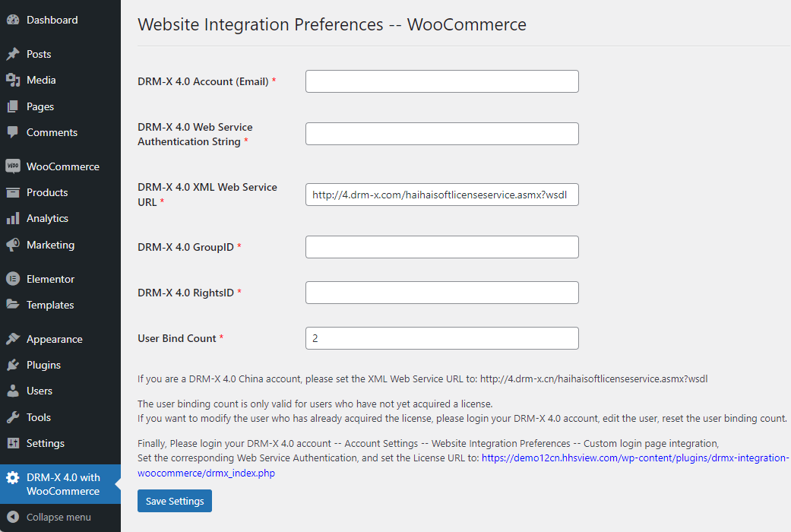The image size is (791, 532).
Task: Click the Dashboard gauge icon
Action: (13, 21)
